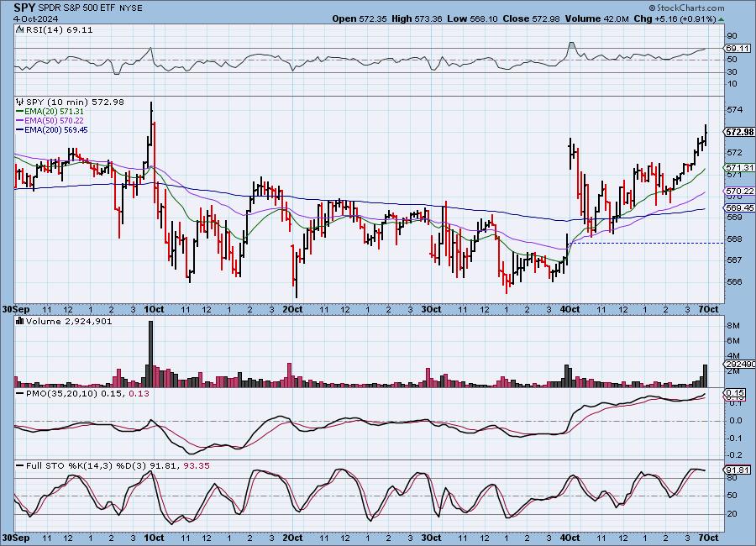This screenshot has width=756, height=546.
Task: Click the 570.22 EMA tag on price axis
Action: coord(739,191)
